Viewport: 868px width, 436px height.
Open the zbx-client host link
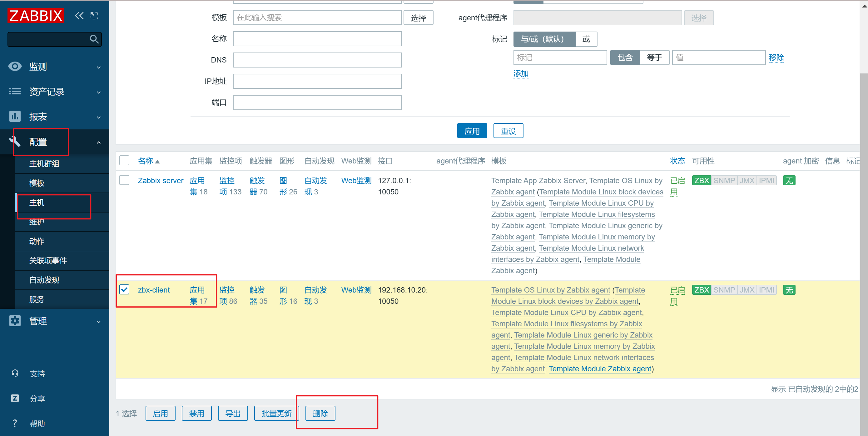154,290
